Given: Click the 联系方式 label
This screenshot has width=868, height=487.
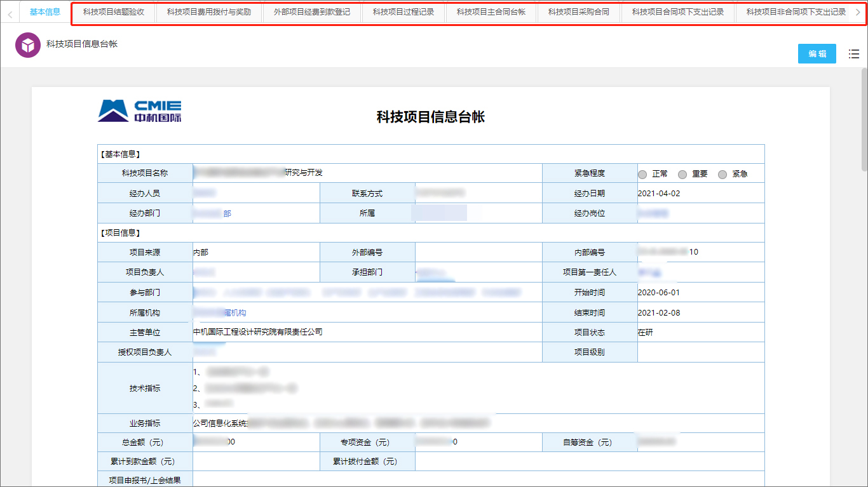Looking at the screenshot, I should coord(367,194).
